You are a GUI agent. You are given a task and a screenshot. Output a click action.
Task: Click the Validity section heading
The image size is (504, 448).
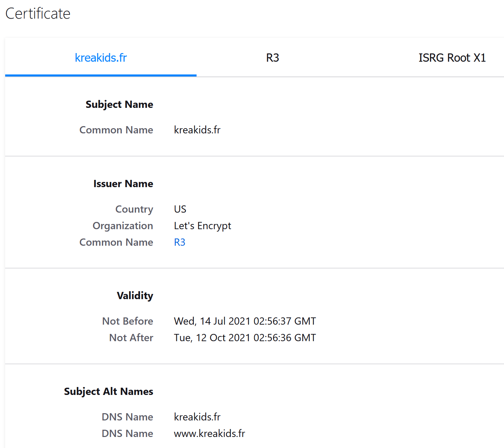tap(135, 296)
